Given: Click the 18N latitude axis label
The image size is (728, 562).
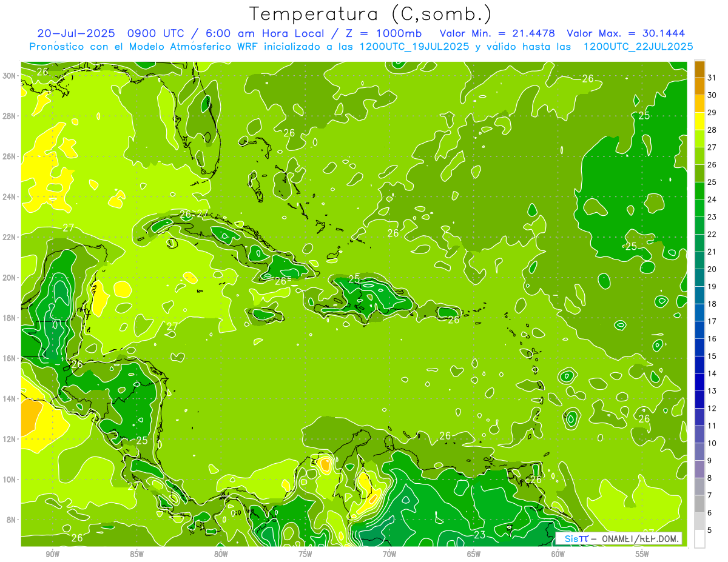Looking at the screenshot, I should (10, 318).
